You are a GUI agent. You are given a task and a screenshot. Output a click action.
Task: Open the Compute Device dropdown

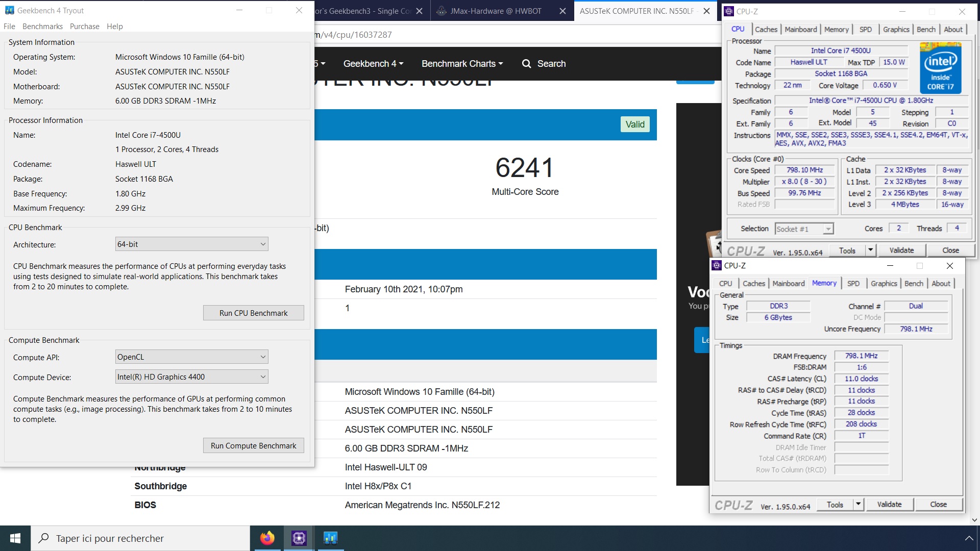[x=191, y=377]
